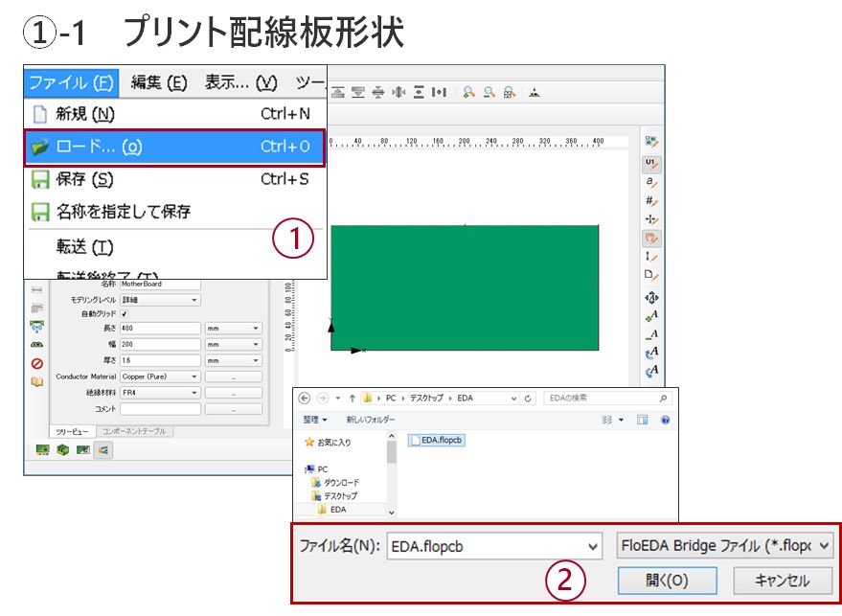Click the zoom to fit magnifier icon
This screenshot has width=842, height=616.
pos(510,92)
